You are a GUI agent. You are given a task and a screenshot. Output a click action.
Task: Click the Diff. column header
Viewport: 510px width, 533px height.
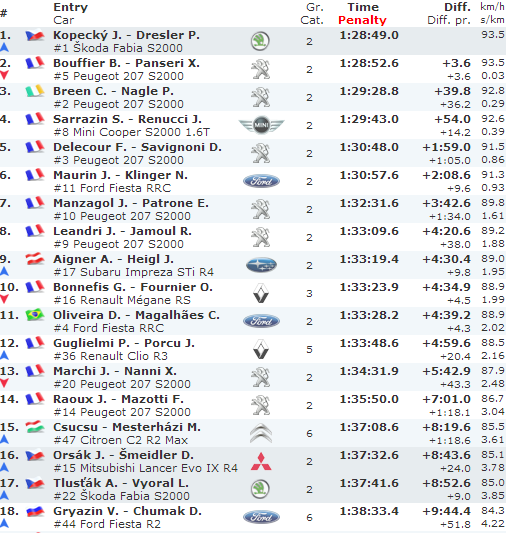click(x=457, y=7)
